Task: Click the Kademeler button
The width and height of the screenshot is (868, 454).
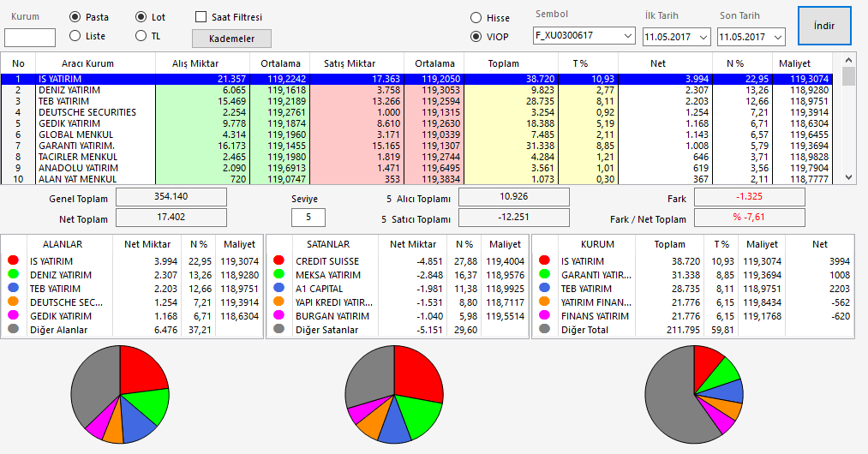Action: 232,39
